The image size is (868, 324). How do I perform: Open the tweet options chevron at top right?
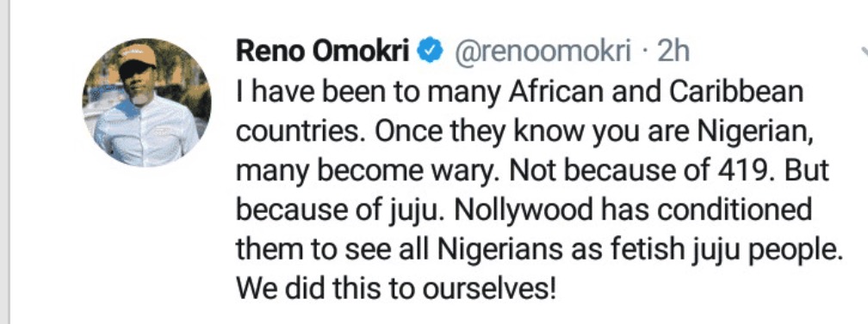tap(865, 53)
